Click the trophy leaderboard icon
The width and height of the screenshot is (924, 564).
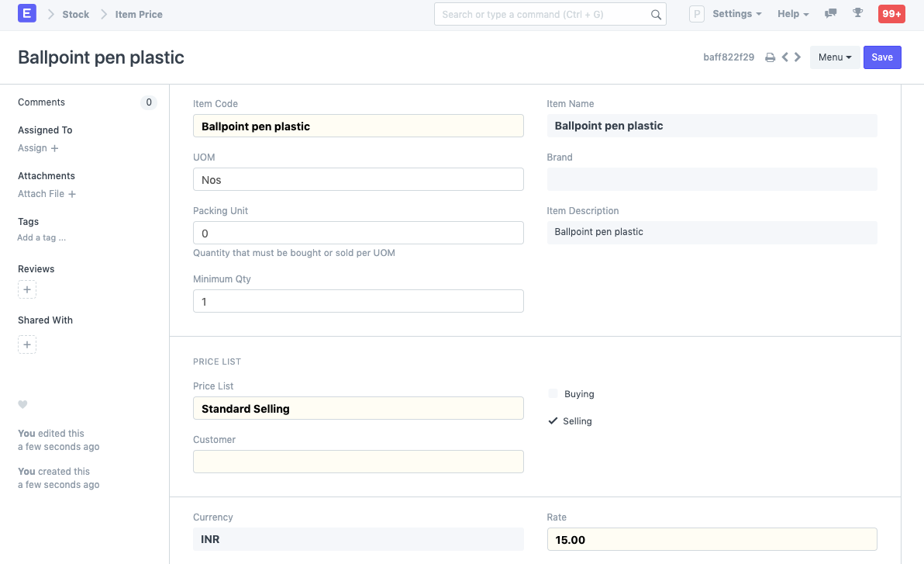[x=857, y=14]
